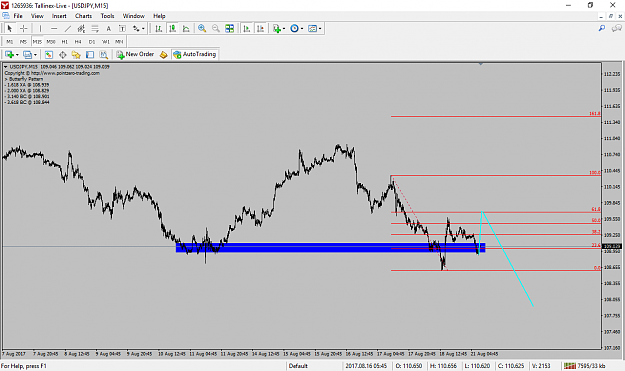Tile chart windows with the grid icon
Screen dimensions: 625x371
tap(230, 28)
